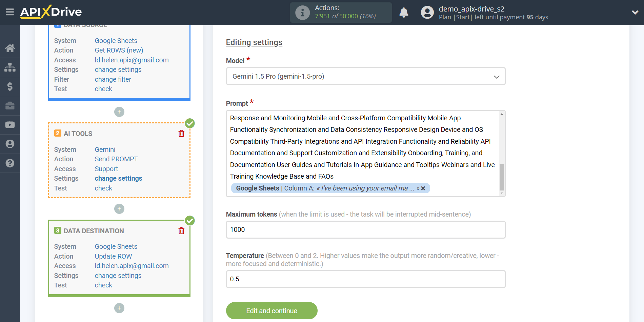Open Data Destination Google Sheets link
Screen dimensions: 644x322
click(x=116, y=246)
